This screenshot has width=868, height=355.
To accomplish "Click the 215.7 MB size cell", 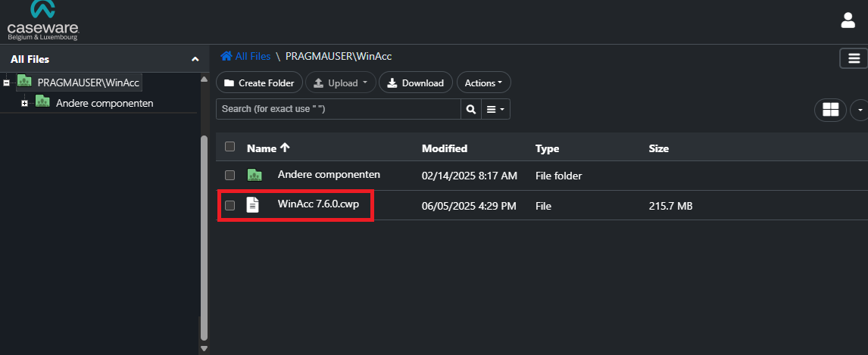I will click(x=670, y=206).
